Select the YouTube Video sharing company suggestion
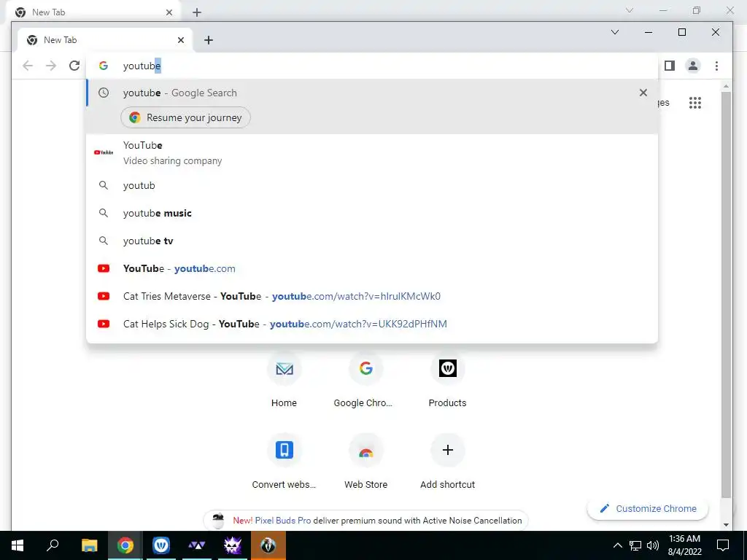 (x=372, y=153)
